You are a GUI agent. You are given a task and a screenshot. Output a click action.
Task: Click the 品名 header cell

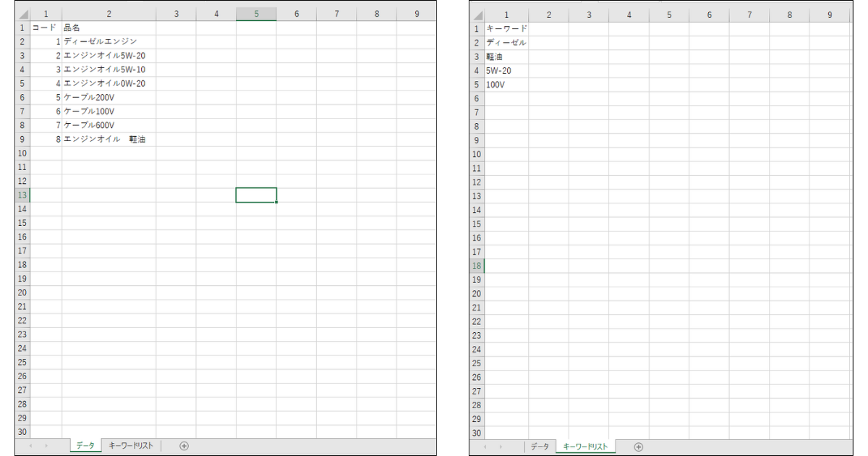(x=109, y=28)
